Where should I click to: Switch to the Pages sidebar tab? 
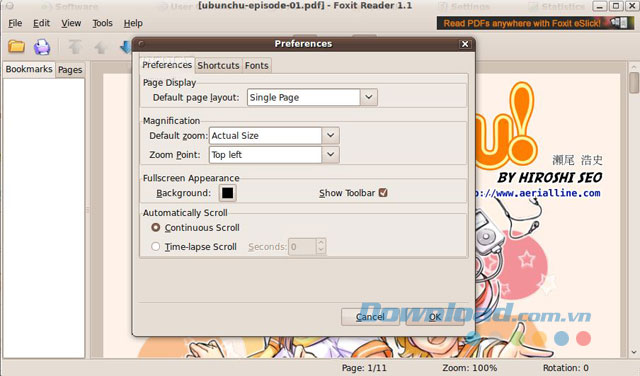coord(70,70)
